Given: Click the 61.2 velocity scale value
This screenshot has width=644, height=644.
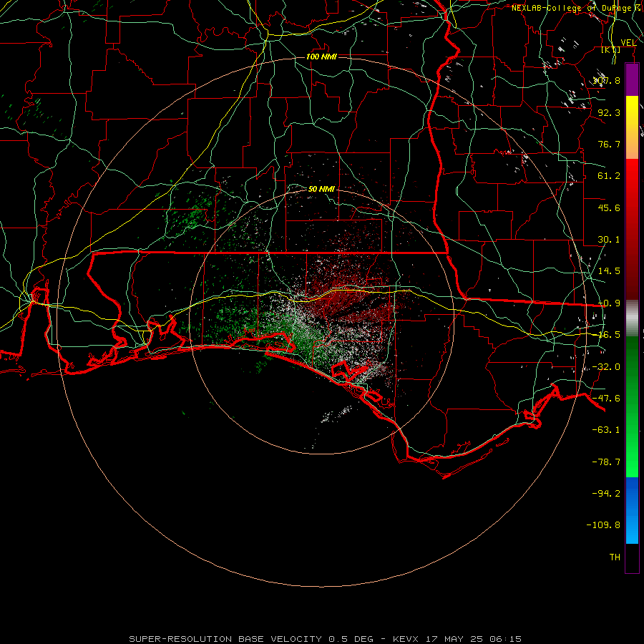Looking at the screenshot, I should pos(609,176).
